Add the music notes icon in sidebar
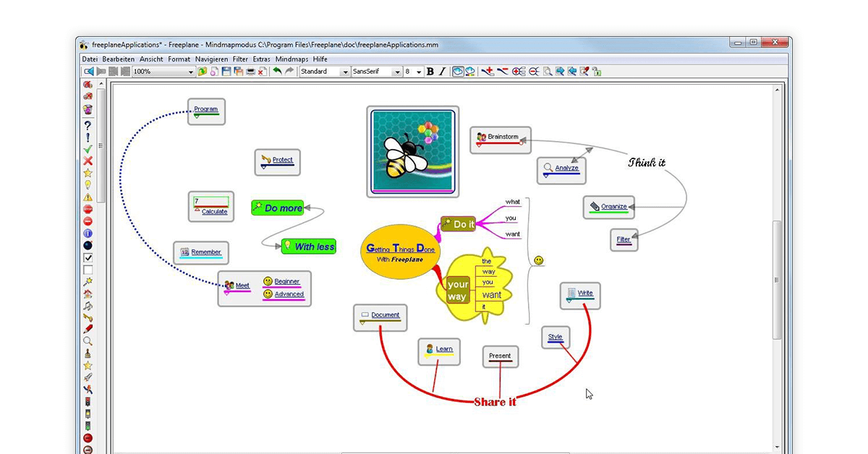This screenshot has height=454, width=868. [88, 306]
